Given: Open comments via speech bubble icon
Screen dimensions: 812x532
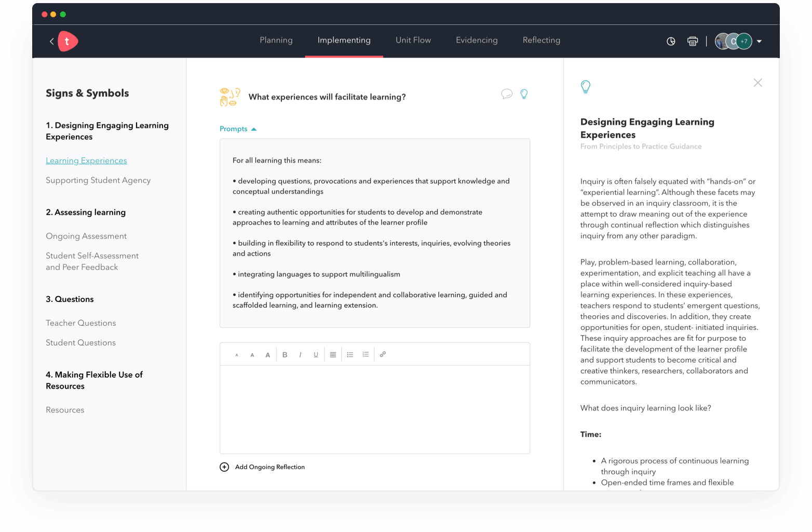Looking at the screenshot, I should [x=507, y=94].
